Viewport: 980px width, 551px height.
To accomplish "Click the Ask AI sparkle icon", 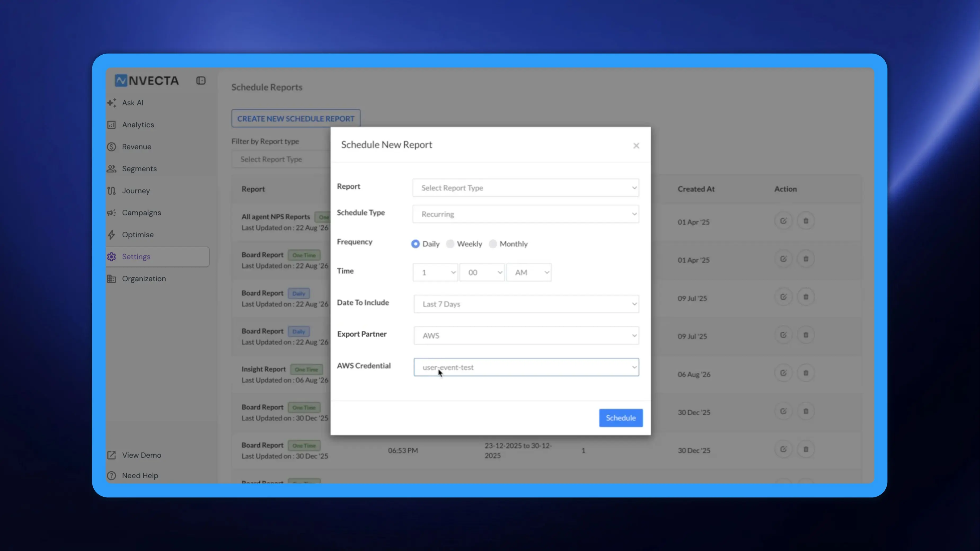I will 112,103.
